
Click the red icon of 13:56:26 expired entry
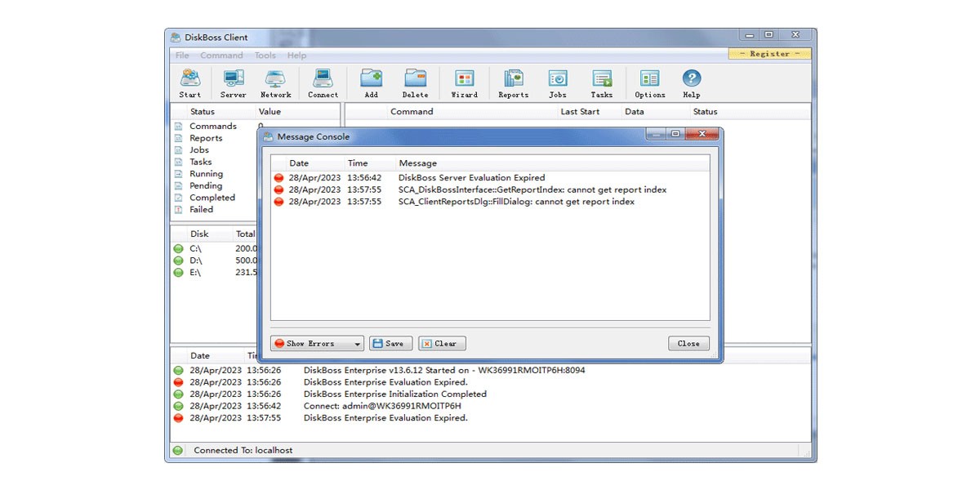tap(178, 382)
